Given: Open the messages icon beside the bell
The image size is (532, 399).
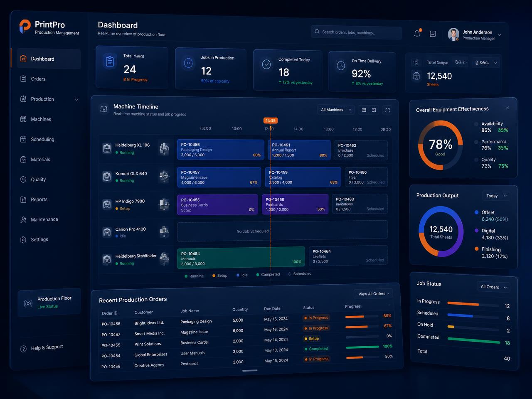Looking at the screenshot, I should (433, 34).
